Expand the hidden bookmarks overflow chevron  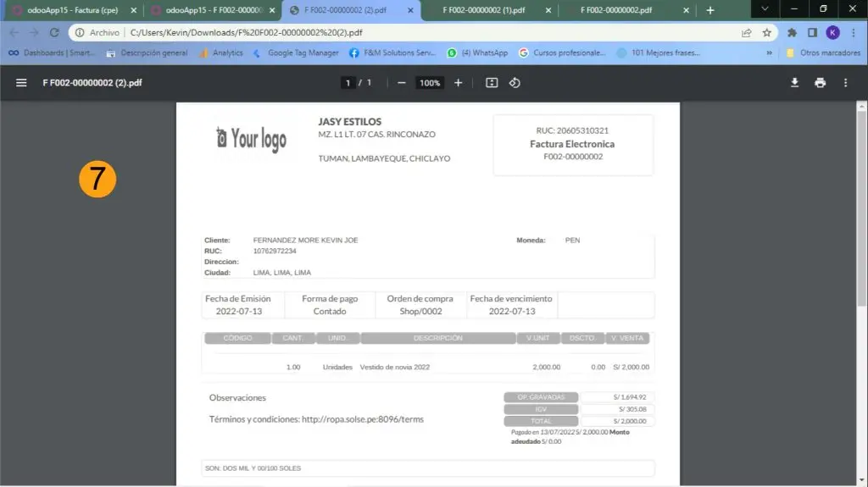(x=769, y=53)
